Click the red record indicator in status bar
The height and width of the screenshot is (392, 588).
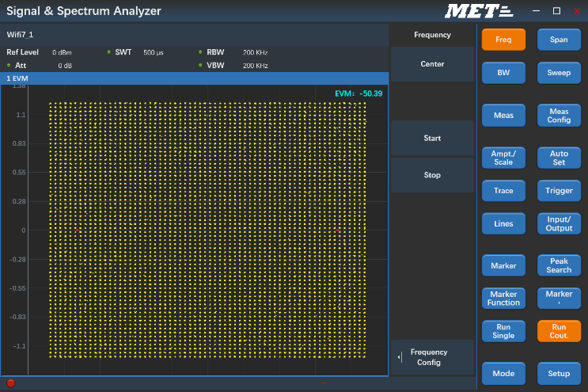[x=11, y=383]
